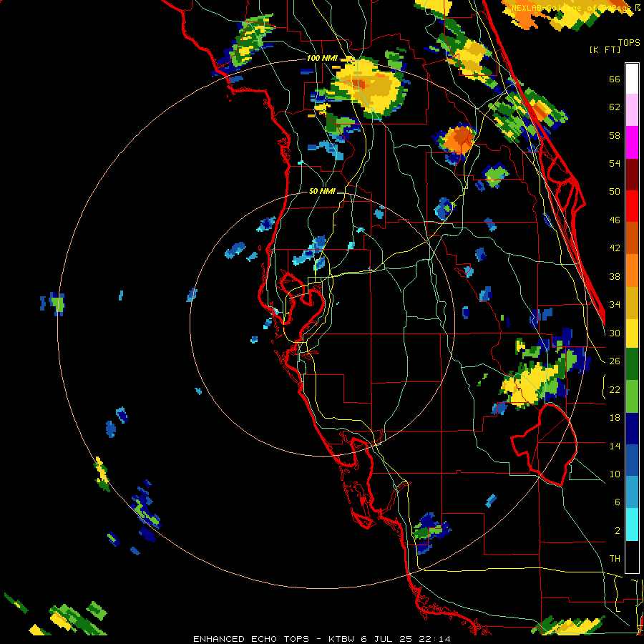This screenshot has height=644, width=644.
Task: Click the '[K FT]' units label
Action: tap(605, 49)
